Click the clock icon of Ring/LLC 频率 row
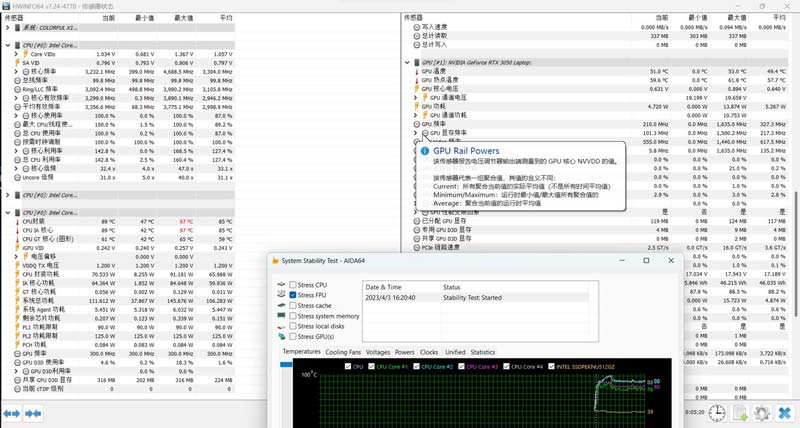 pos(17,89)
